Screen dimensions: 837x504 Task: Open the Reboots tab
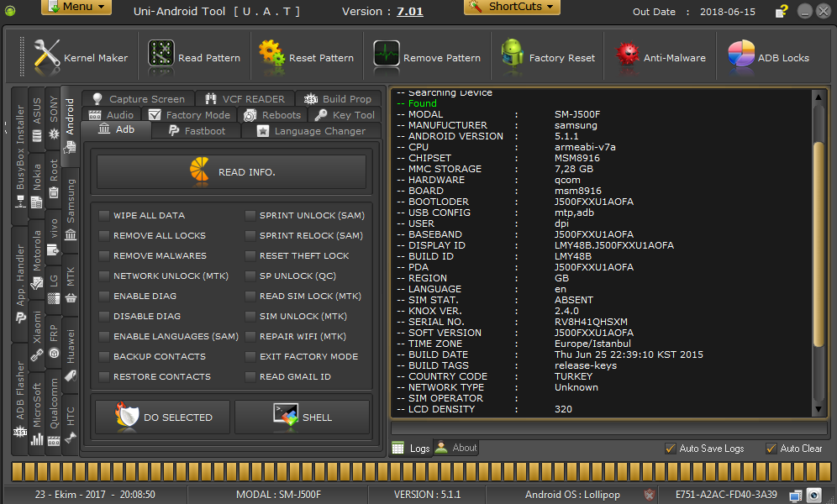click(272, 115)
